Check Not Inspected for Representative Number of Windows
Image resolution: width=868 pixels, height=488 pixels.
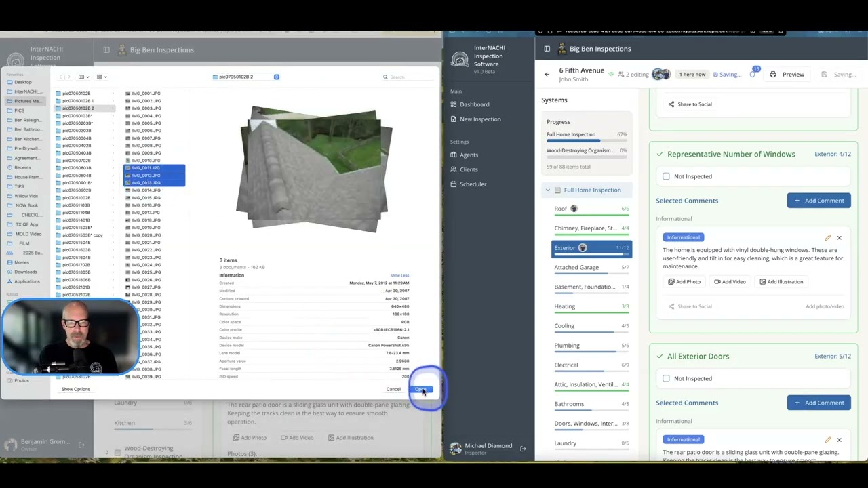pos(666,176)
